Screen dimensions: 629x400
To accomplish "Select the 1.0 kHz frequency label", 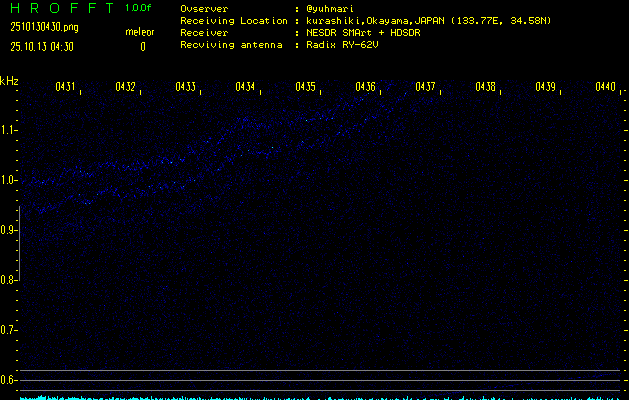I will click(9, 180).
